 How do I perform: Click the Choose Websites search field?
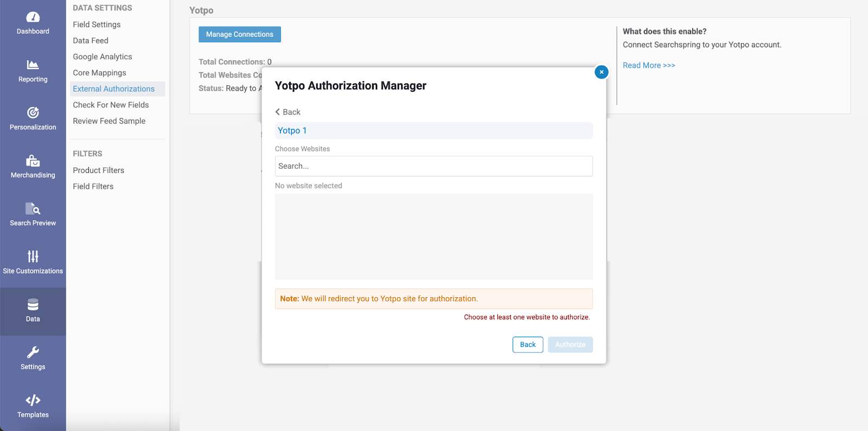[x=433, y=166]
